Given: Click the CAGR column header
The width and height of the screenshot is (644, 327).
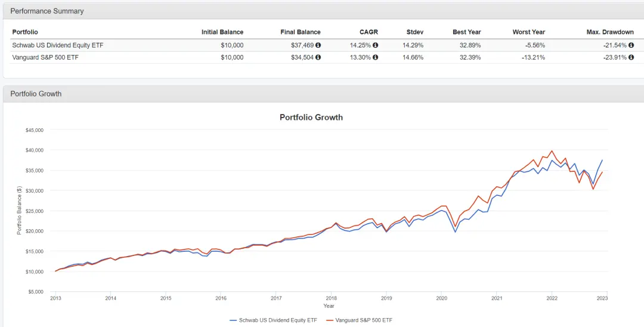Looking at the screenshot, I should coord(369,32).
